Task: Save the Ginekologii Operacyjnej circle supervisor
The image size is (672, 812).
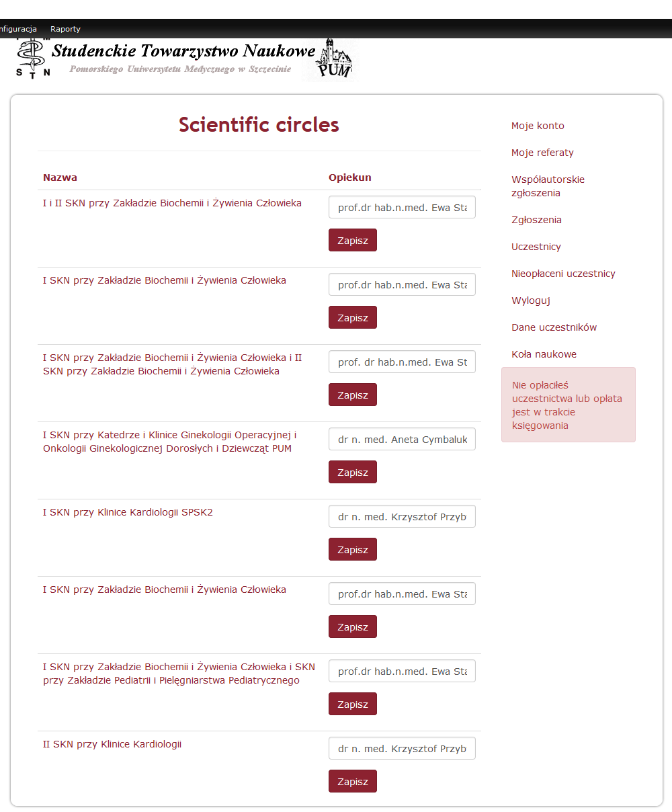Action: coord(353,472)
